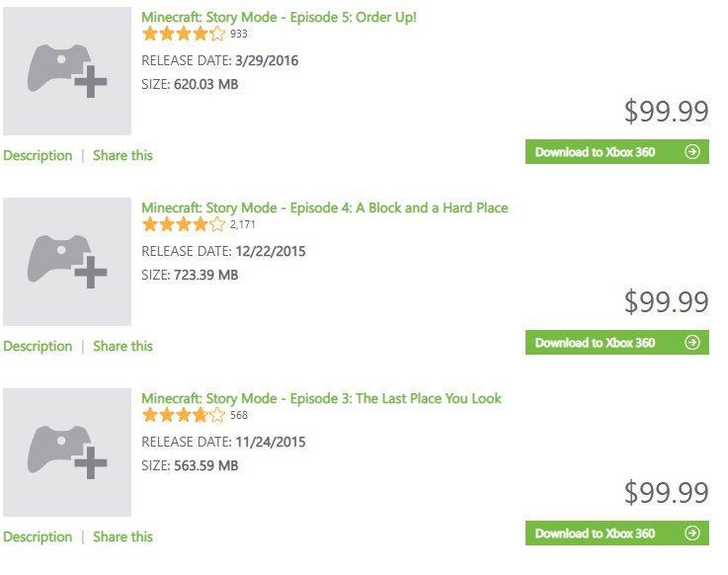The height and width of the screenshot is (575, 728).
Task: Open the Episode 5: Order Up! title link
Action: pyautogui.click(x=279, y=17)
